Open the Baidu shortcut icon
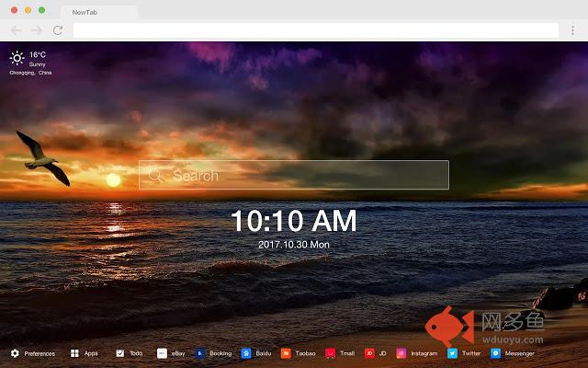Image resolution: width=588 pixels, height=368 pixels. pyautogui.click(x=246, y=353)
